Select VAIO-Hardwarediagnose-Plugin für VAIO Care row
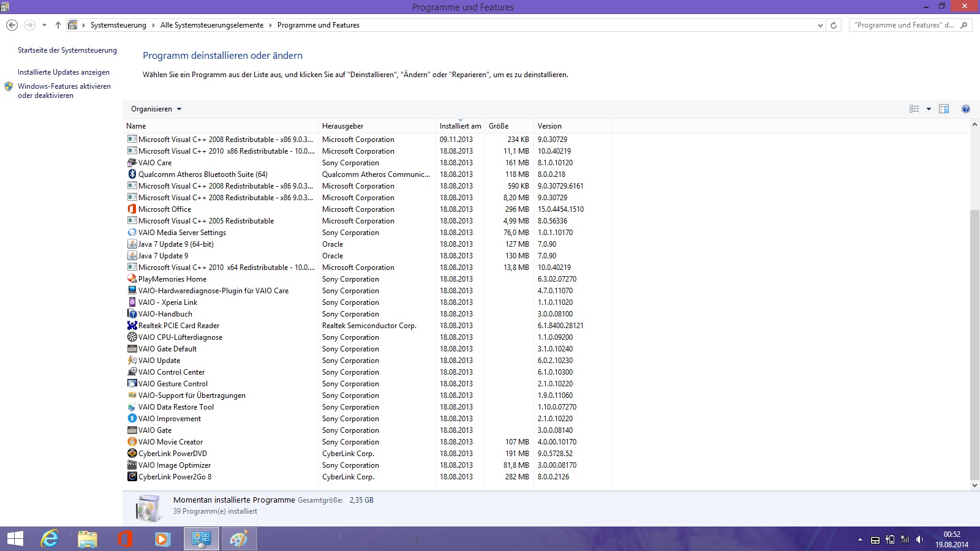The image size is (980, 551). click(x=367, y=291)
